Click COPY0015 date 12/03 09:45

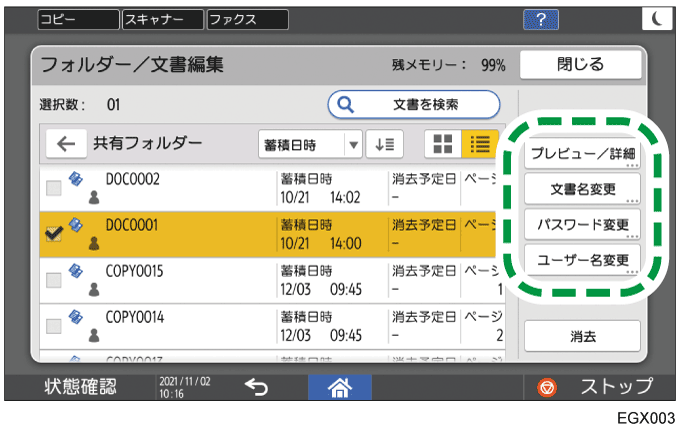click(x=320, y=289)
